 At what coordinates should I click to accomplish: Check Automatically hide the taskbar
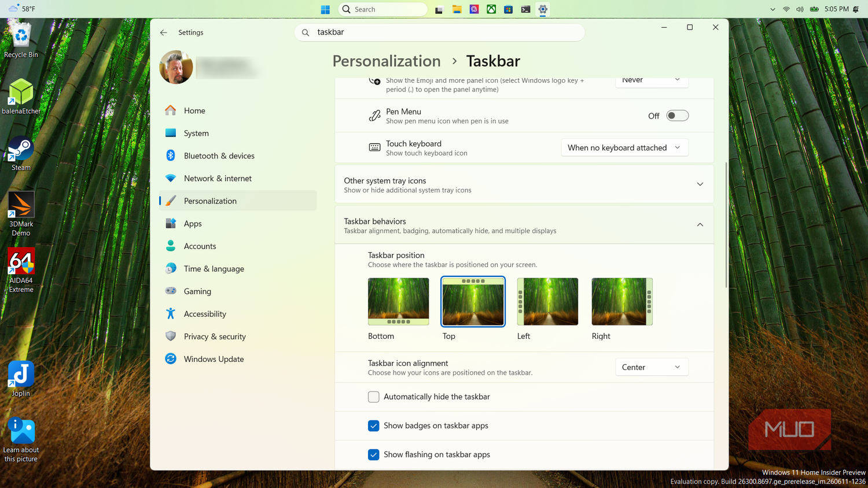click(x=374, y=397)
